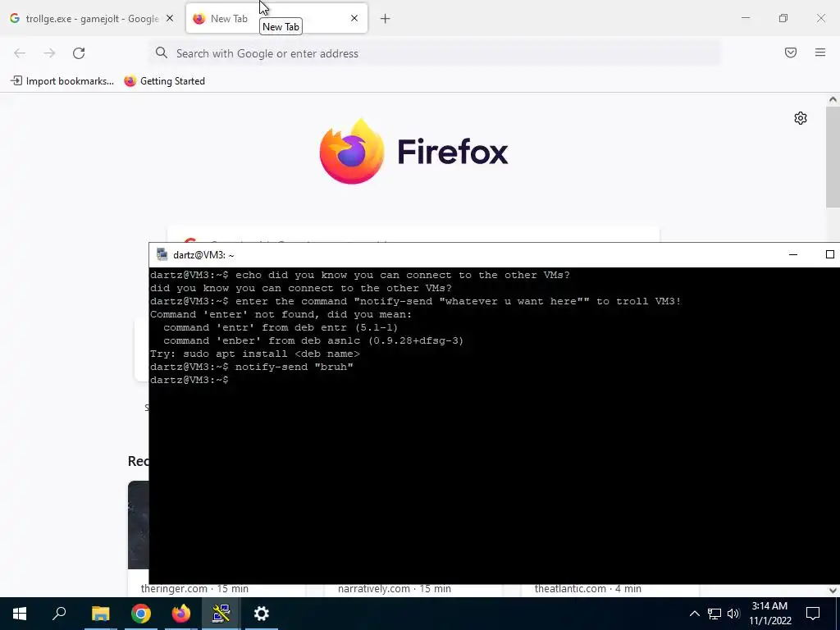Close the trollge.exe Google tab
The width and height of the screenshot is (840, 630).
170,19
